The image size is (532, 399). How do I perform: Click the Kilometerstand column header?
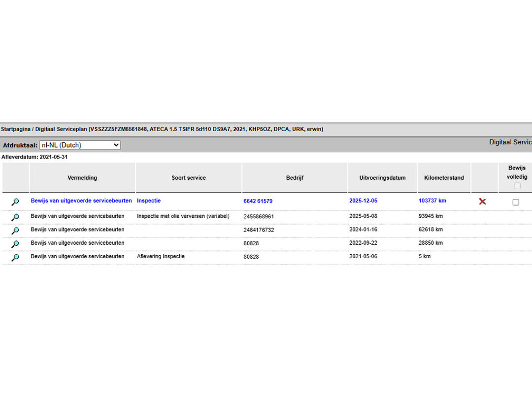[x=444, y=178]
